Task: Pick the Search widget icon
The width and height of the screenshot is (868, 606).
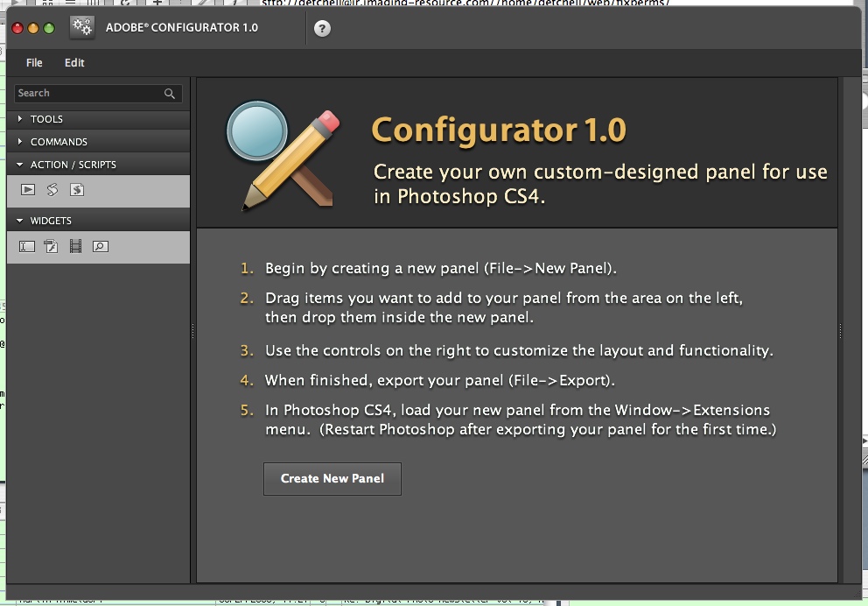Action: coord(101,247)
